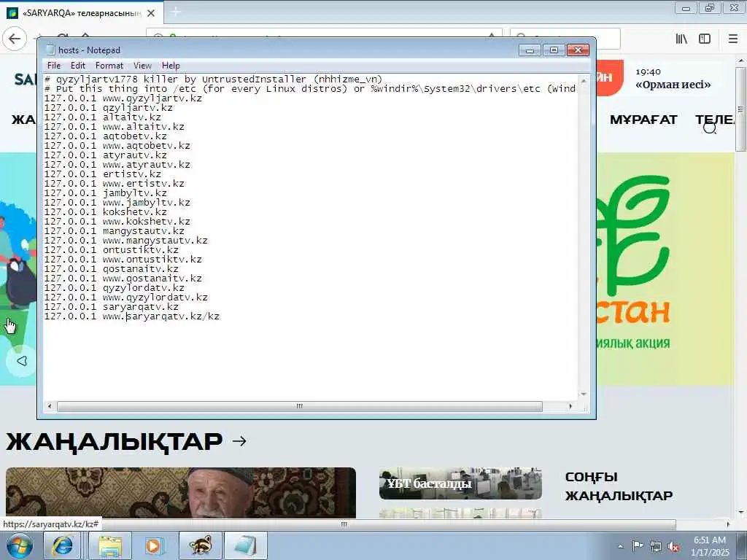
Task: Click the mangystautv.kz hosts entry
Action: click(x=115, y=231)
